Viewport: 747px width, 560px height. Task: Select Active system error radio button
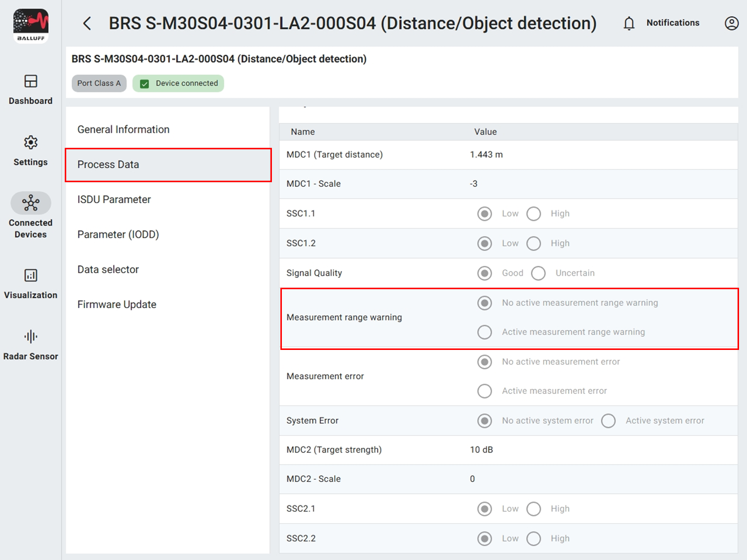608,421
